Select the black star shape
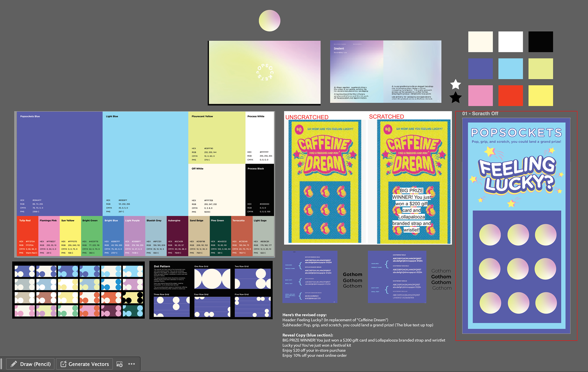Image resolution: width=588 pixels, height=372 pixels. click(455, 97)
